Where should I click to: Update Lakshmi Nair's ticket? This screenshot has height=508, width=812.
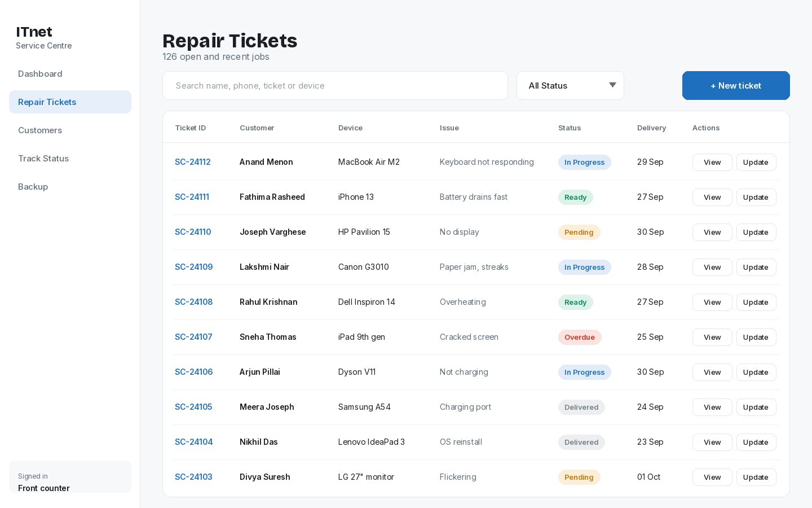point(756,267)
